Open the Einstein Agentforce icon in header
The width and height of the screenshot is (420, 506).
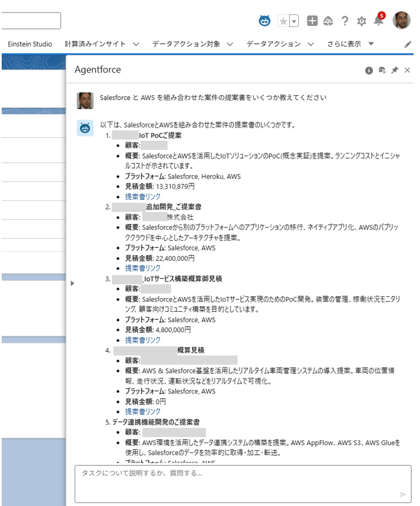click(x=265, y=21)
